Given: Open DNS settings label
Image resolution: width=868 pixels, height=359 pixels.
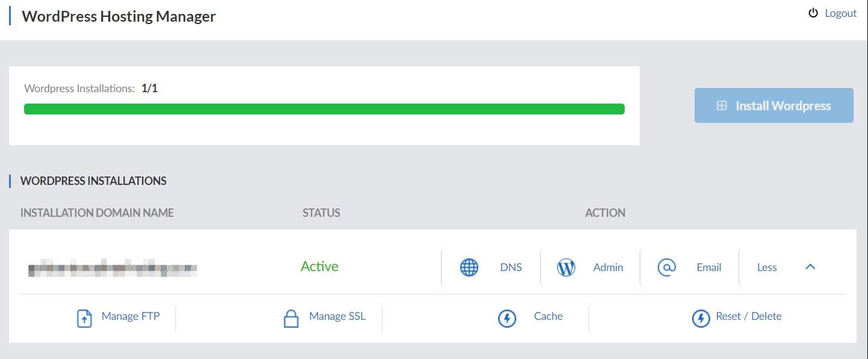Looking at the screenshot, I should tap(511, 267).
